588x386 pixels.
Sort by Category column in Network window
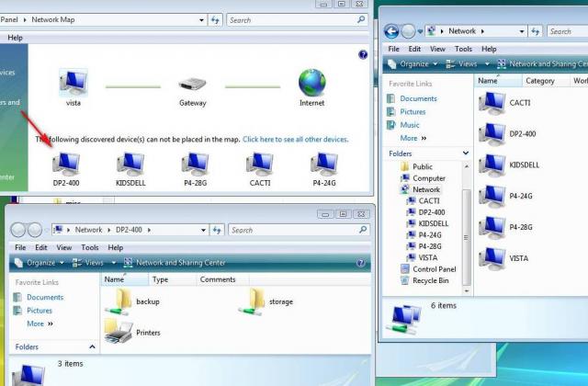click(x=546, y=81)
